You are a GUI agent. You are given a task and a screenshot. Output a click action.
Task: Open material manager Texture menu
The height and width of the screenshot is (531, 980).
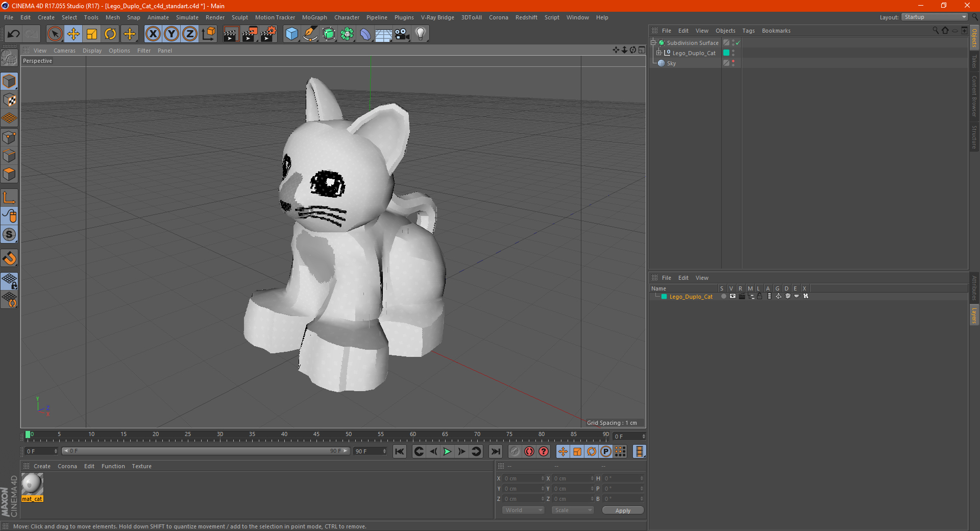click(x=141, y=466)
